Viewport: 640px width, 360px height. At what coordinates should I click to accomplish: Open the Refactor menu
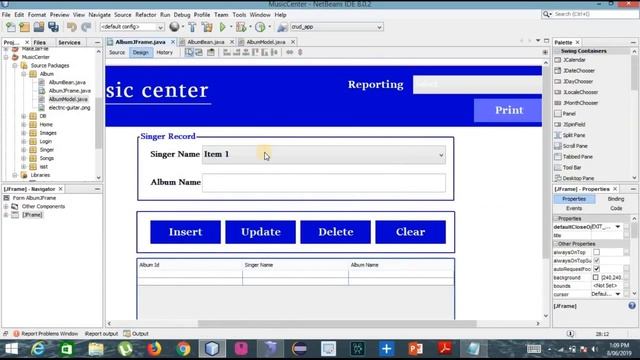[x=146, y=15]
